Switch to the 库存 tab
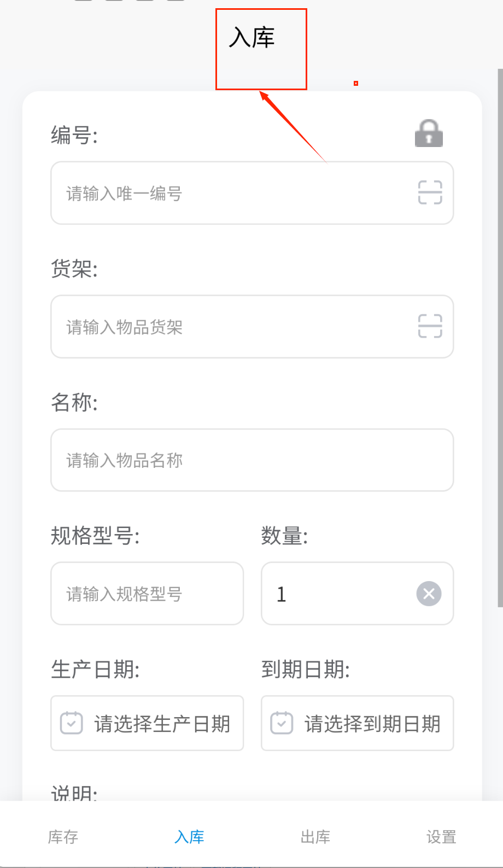Viewport: 503px width, 868px height. coord(63,837)
